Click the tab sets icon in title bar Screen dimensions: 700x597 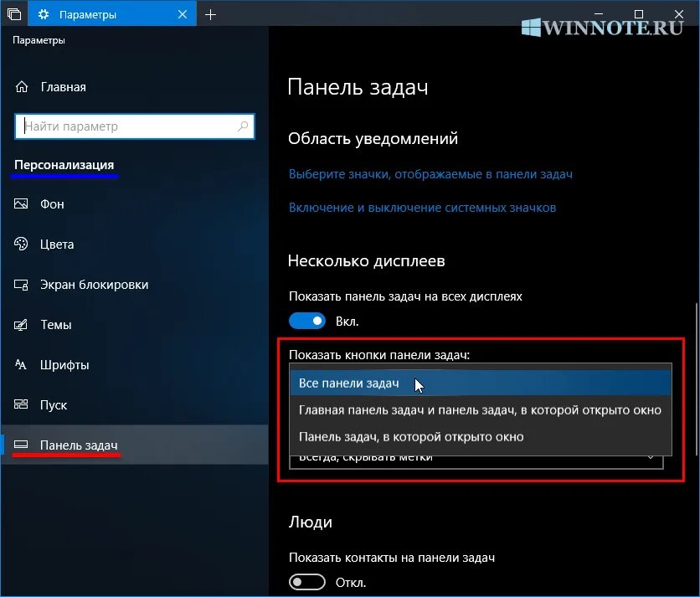(x=14, y=14)
